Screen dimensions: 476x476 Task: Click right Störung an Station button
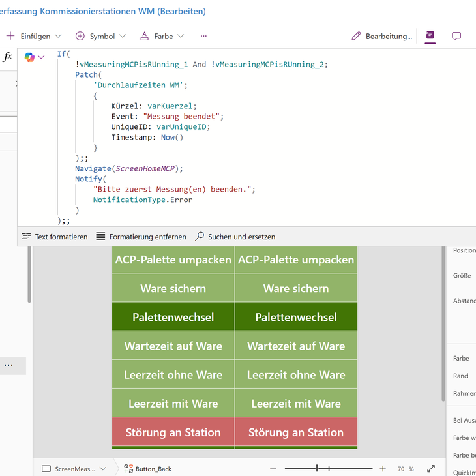tap(296, 432)
